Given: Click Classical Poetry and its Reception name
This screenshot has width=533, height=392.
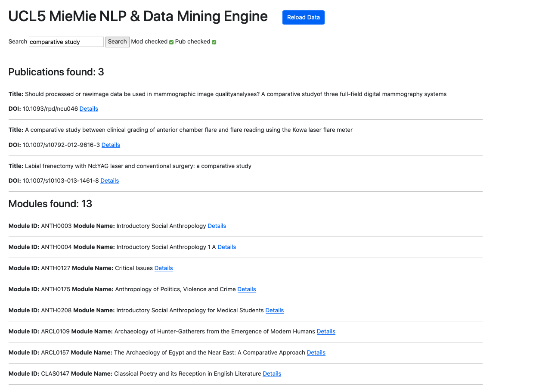Looking at the screenshot, I should tap(188, 373).
